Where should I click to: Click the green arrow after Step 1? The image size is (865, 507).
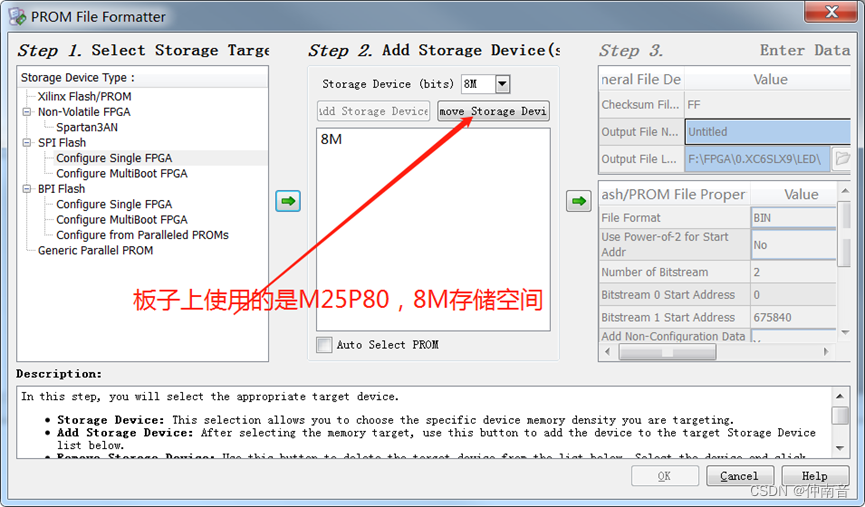(x=288, y=201)
